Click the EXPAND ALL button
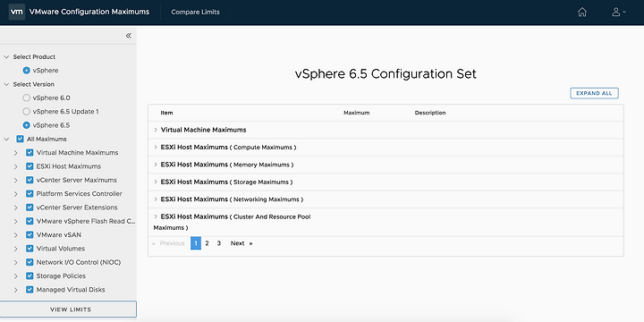Image resolution: width=644 pixels, height=322 pixels. pyautogui.click(x=594, y=93)
